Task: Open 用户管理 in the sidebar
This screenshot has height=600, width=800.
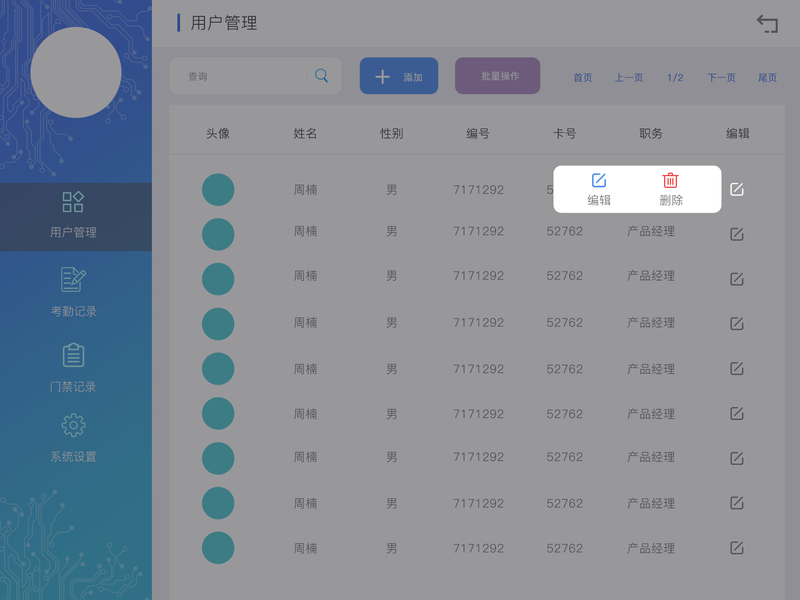Action: tap(76, 216)
